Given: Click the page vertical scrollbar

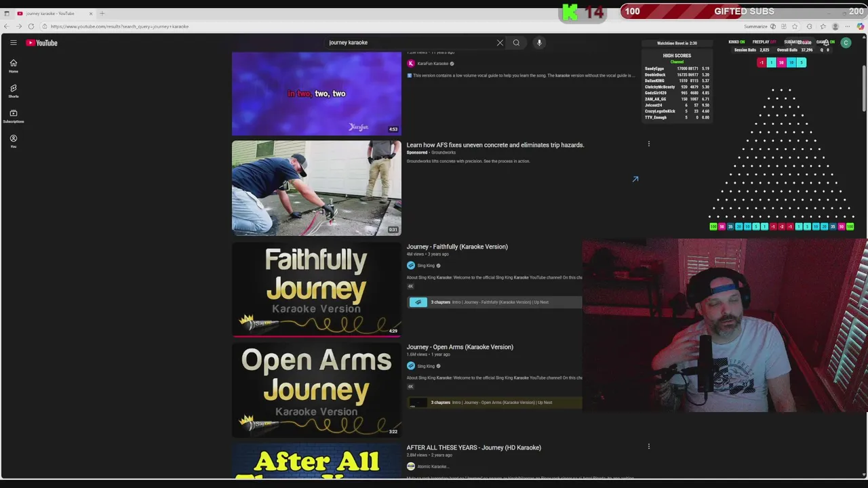Looking at the screenshot, I should 864,88.
